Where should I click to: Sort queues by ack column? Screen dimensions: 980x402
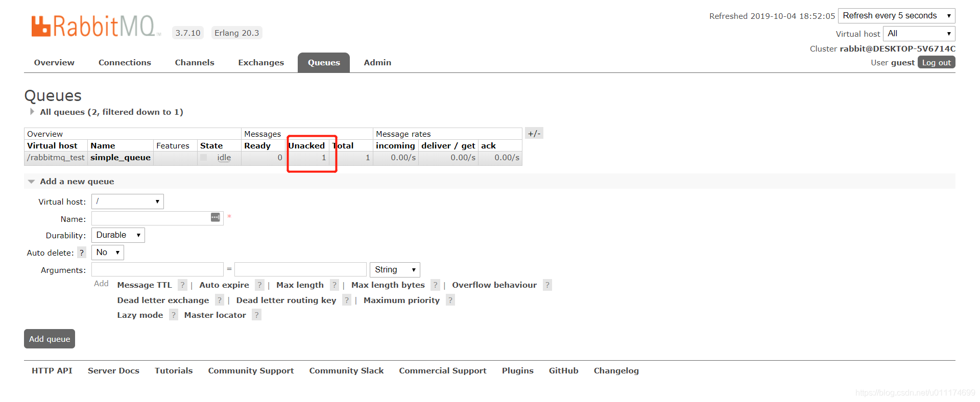click(488, 146)
